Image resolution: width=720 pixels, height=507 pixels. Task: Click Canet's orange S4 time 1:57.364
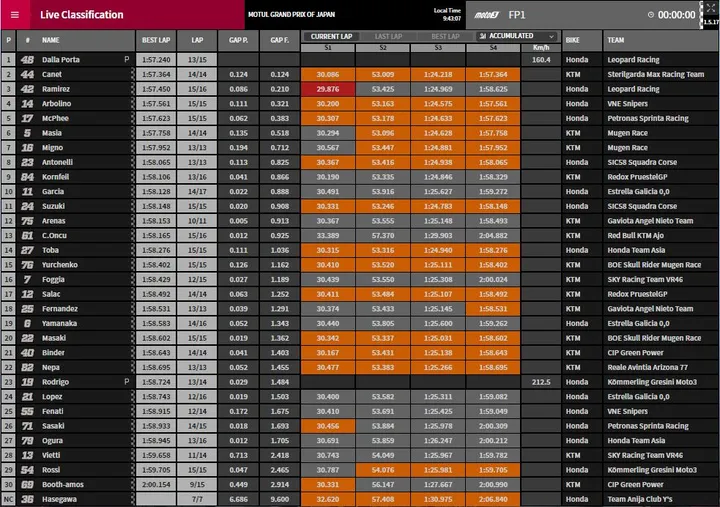[493, 74]
